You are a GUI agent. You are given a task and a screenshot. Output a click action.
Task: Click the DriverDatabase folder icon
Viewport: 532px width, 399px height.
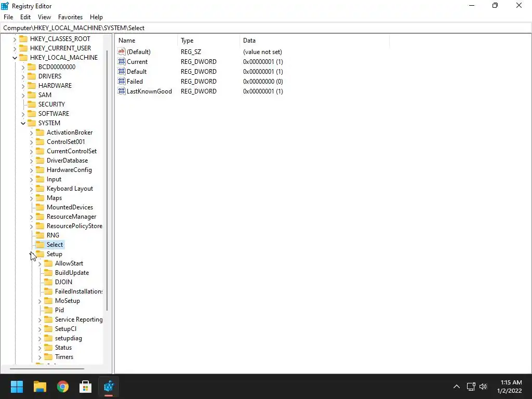[40, 160]
